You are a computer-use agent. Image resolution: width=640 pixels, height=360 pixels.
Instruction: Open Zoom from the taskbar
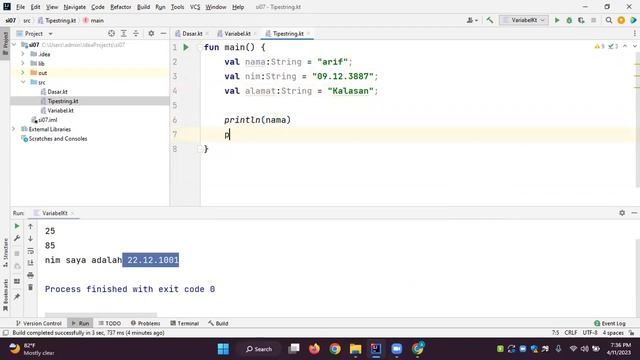click(x=396, y=349)
